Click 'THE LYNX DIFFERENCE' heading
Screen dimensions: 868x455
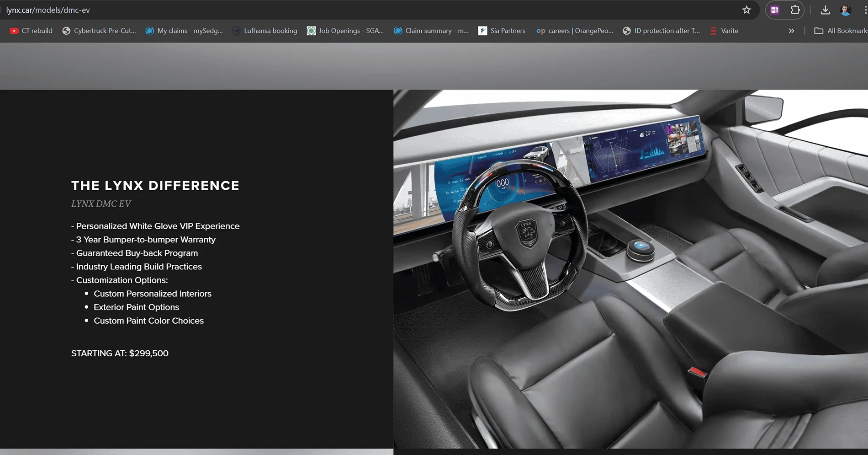(x=155, y=185)
